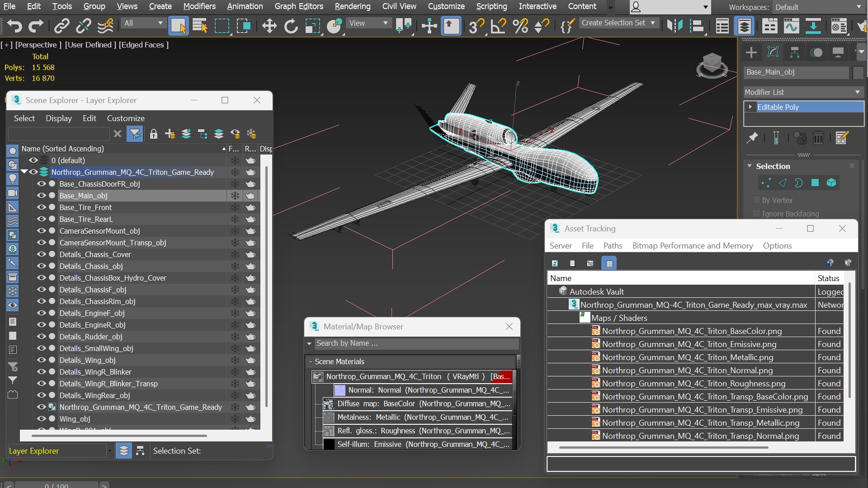Toggle visibility of Wing_obj
The height and width of the screenshot is (488, 868).
[41, 419]
